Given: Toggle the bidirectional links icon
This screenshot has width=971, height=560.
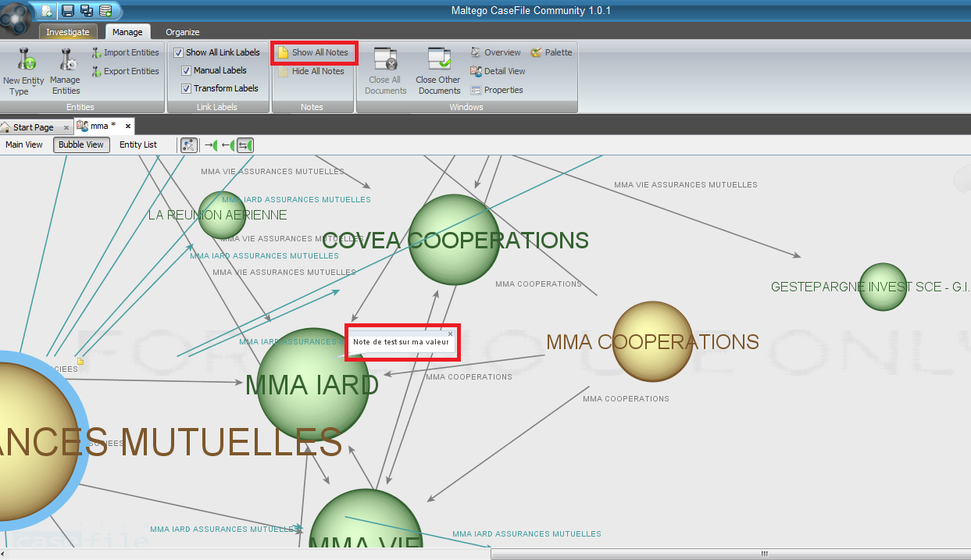Looking at the screenshot, I should pyautogui.click(x=245, y=145).
